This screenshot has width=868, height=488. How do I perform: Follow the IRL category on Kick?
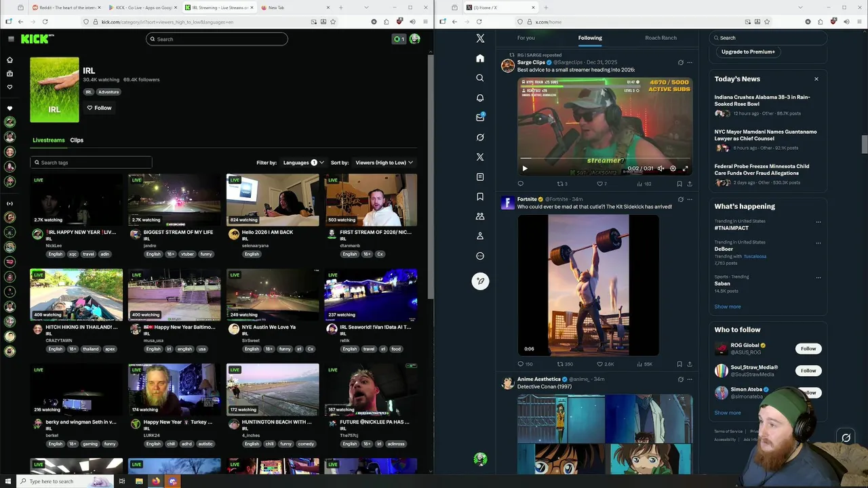99,108
